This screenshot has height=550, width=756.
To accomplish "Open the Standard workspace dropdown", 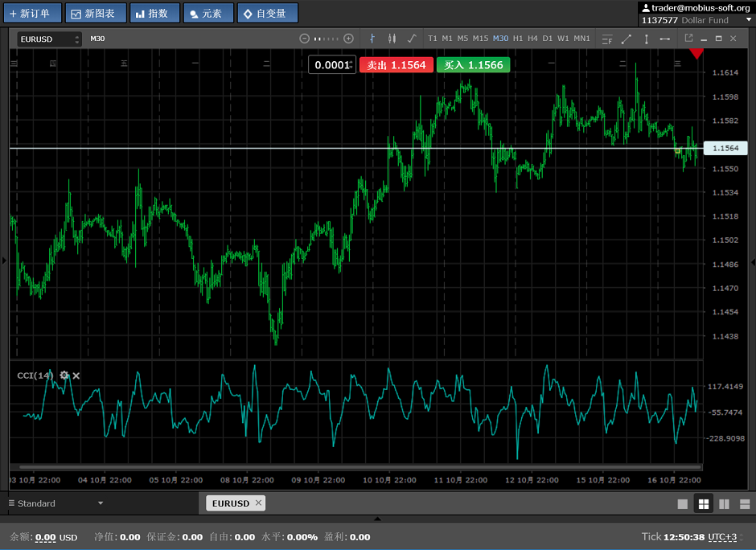I will click(x=56, y=503).
